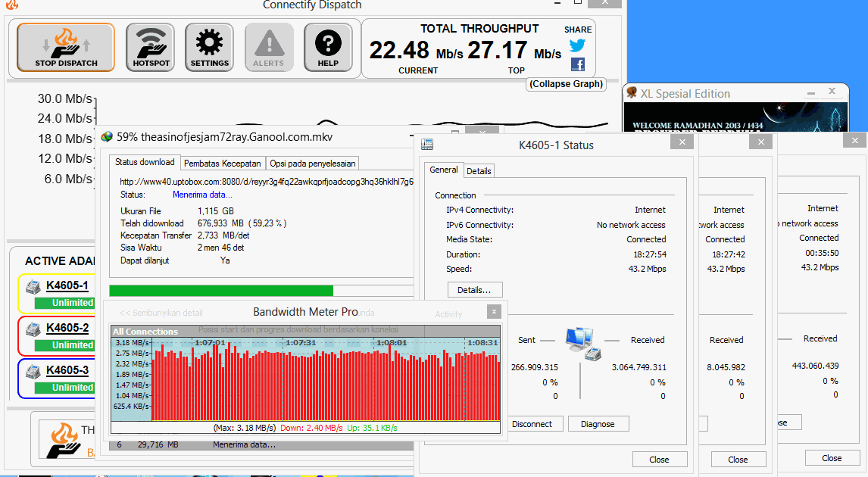The height and width of the screenshot is (477, 868).
Task: Click the Details... button in K4605-1 Status
Action: [x=474, y=290]
